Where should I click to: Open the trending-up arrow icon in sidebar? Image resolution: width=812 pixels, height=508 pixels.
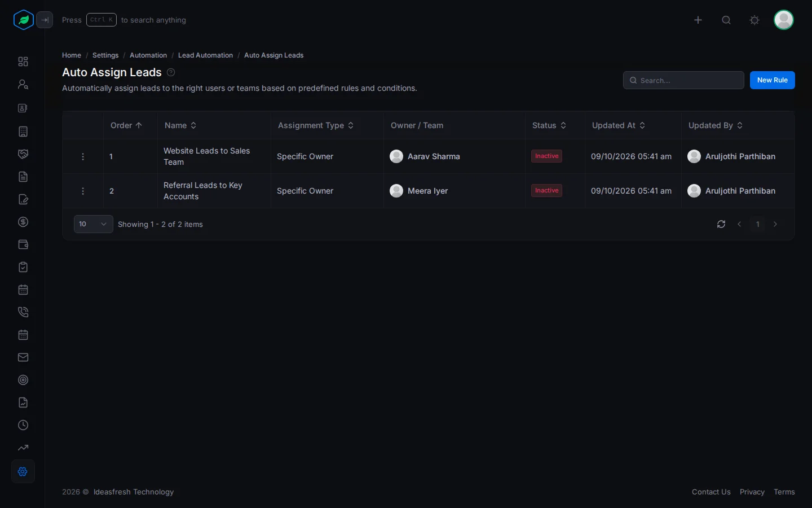[x=23, y=448]
